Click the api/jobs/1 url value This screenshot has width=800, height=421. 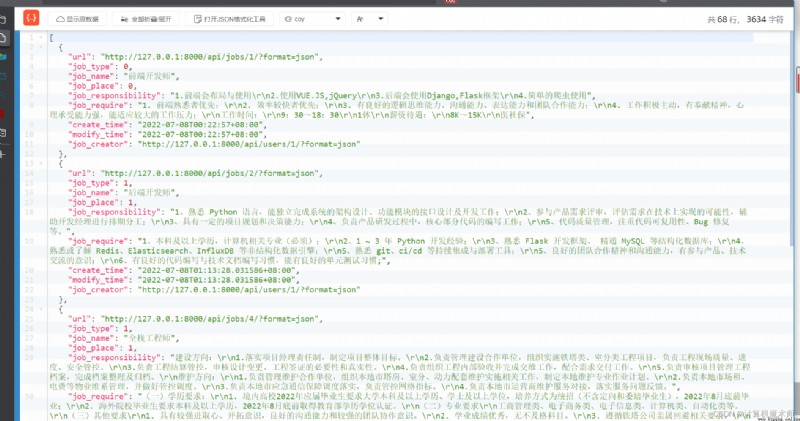pyautogui.click(x=210, y=57)
